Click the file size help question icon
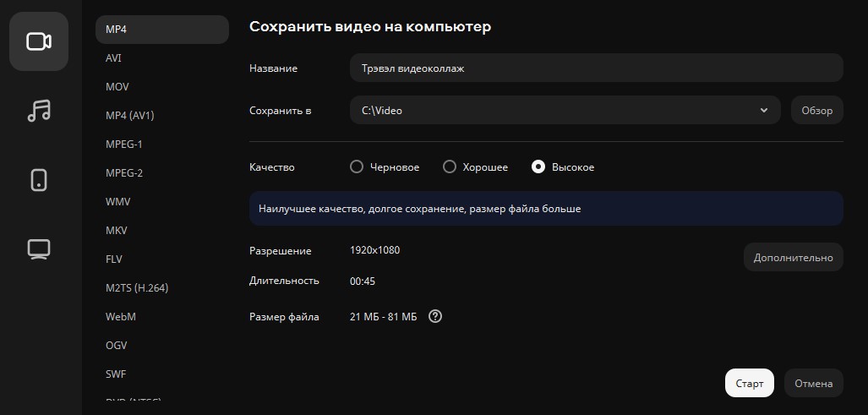This screenshot has width=868, height=415. click(435, 317)
